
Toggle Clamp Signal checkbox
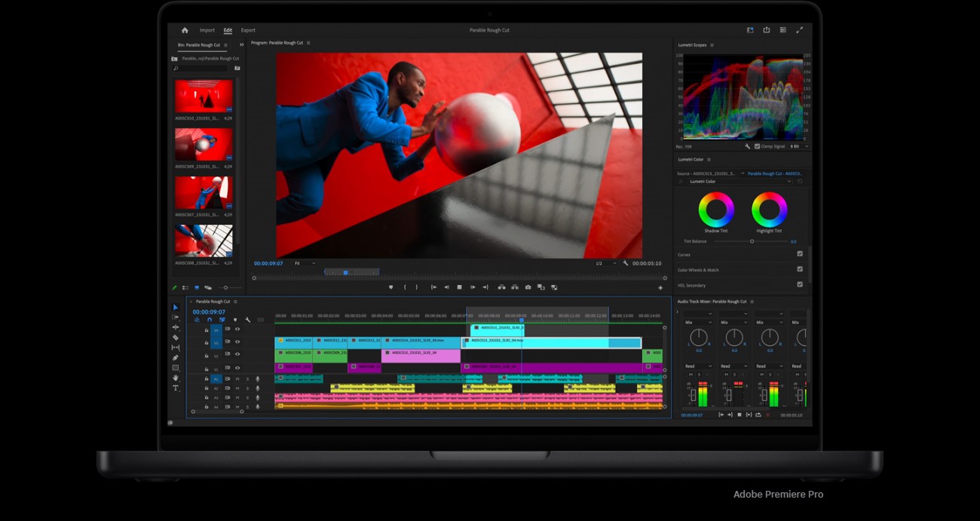tap(758, 146)
